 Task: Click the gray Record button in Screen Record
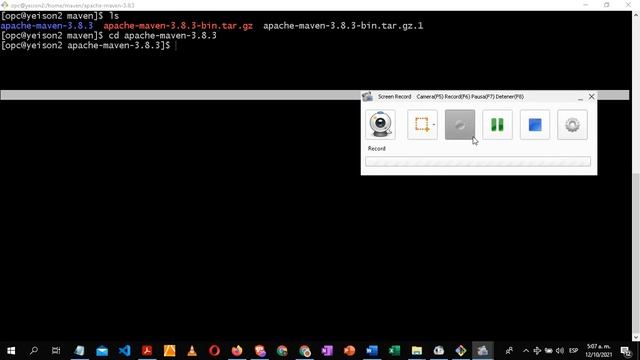tap(460, 124)
